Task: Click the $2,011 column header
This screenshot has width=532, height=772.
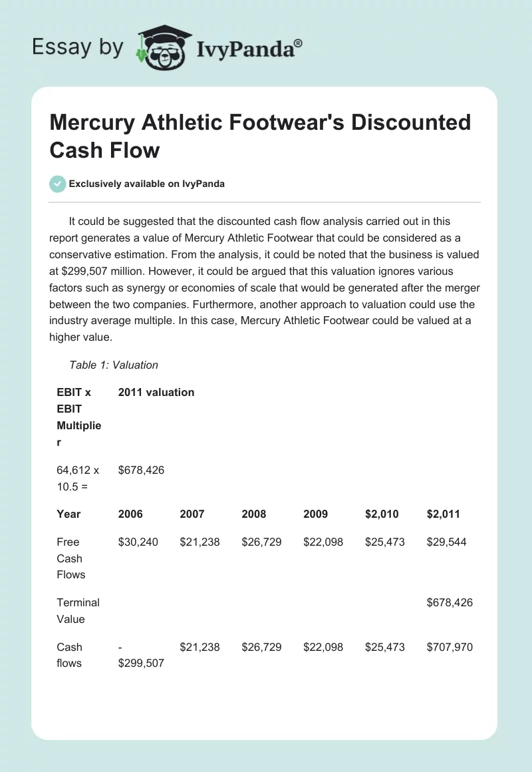Action: [x=443, y=514]
